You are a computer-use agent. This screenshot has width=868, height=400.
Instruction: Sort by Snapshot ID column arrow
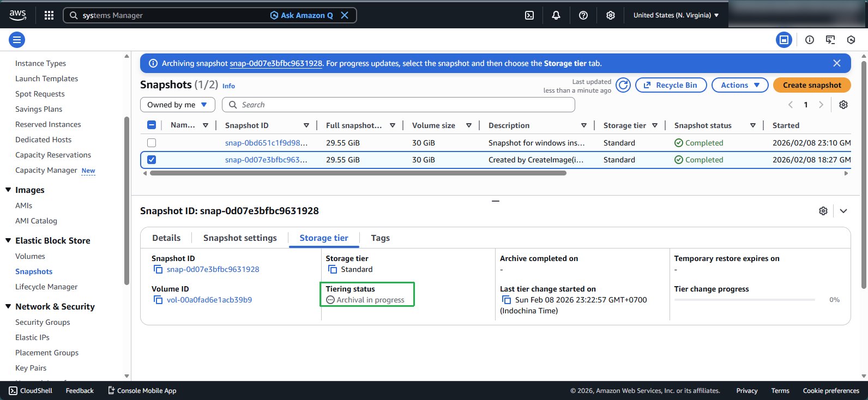point(306,125)
